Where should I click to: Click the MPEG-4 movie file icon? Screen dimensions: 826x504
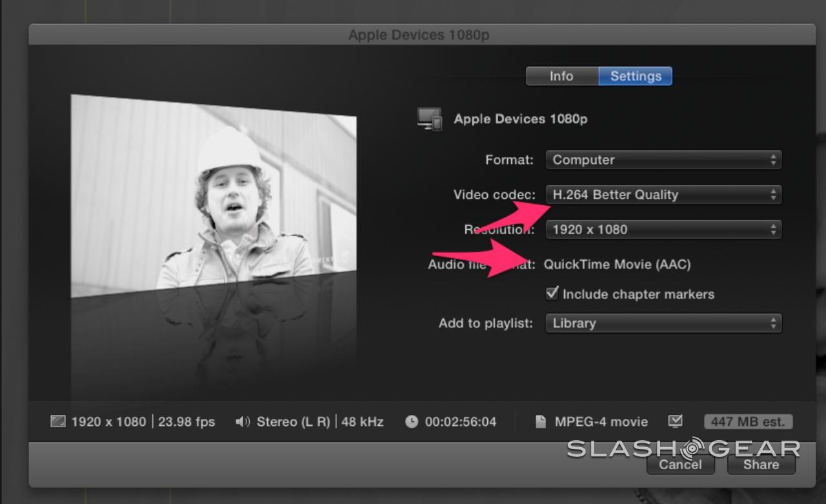click(540, 422)
